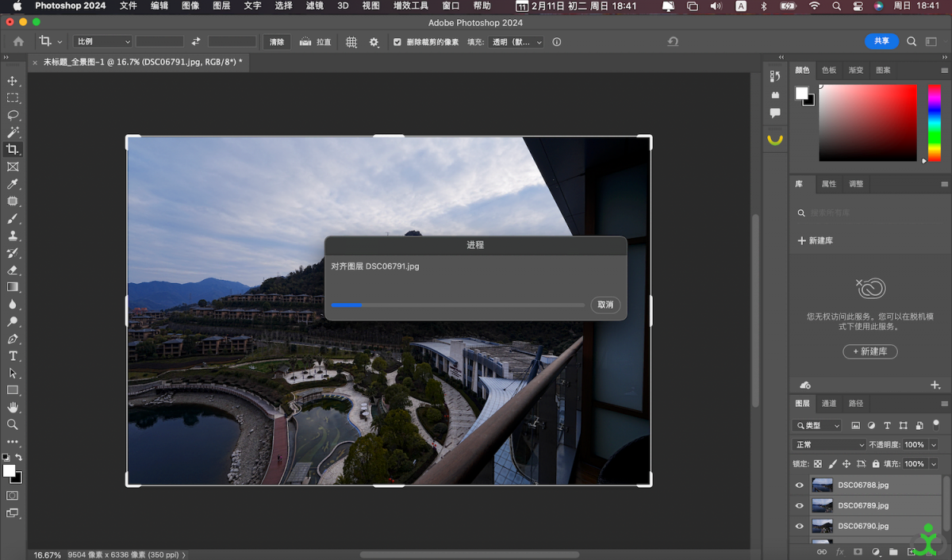This screenshot has height=560, width=952.
Task: Click the 新建库 pill button
Action: pyautogui.click(x=870, y=351)
